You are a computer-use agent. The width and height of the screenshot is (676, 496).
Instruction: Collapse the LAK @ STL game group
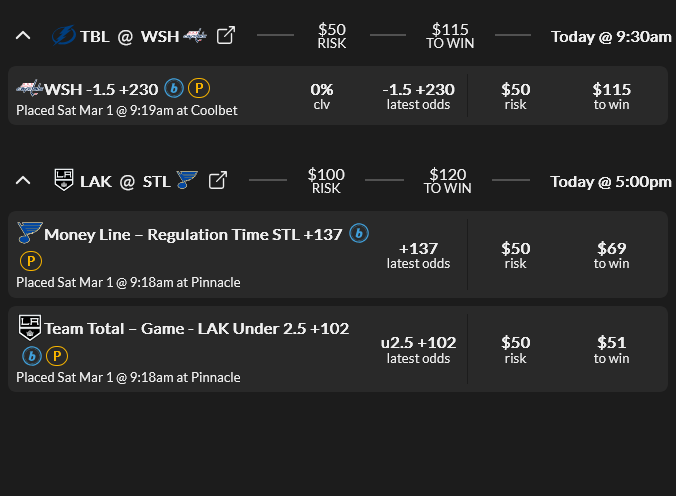click(x=24, y=181)
